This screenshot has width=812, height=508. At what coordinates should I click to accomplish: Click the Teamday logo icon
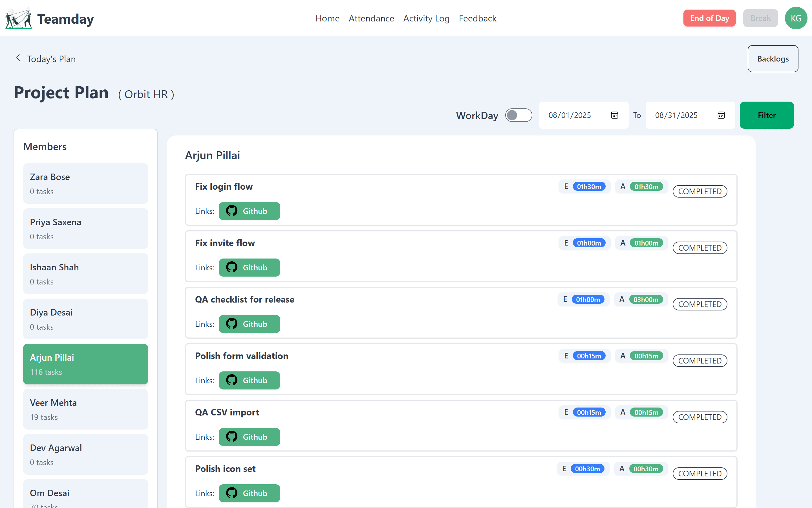tap(19, 18)
